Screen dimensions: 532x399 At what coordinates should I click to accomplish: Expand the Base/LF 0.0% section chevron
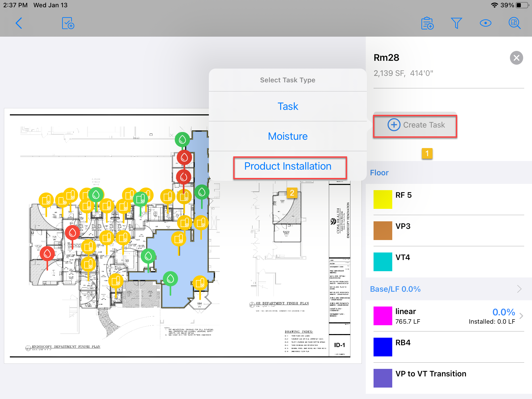click(519, 289)
